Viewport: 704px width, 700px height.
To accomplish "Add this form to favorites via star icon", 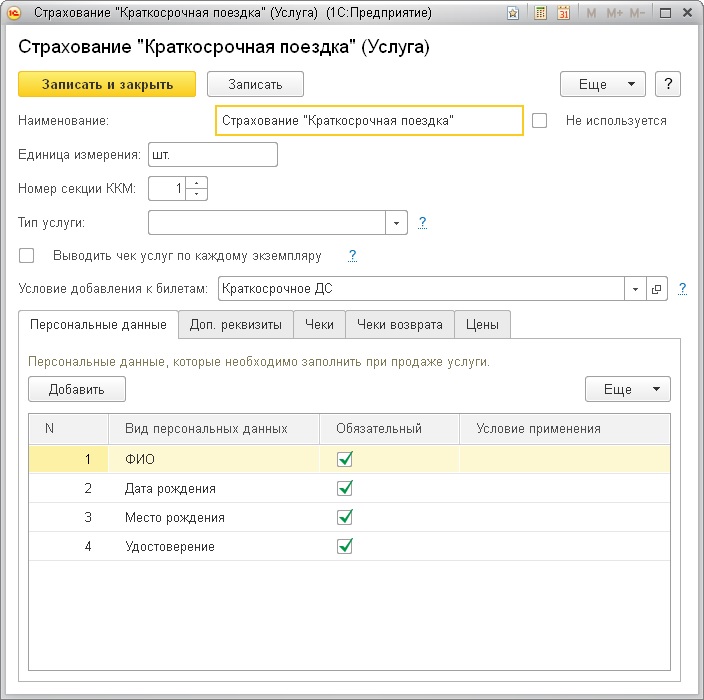I will pos(513,14).
